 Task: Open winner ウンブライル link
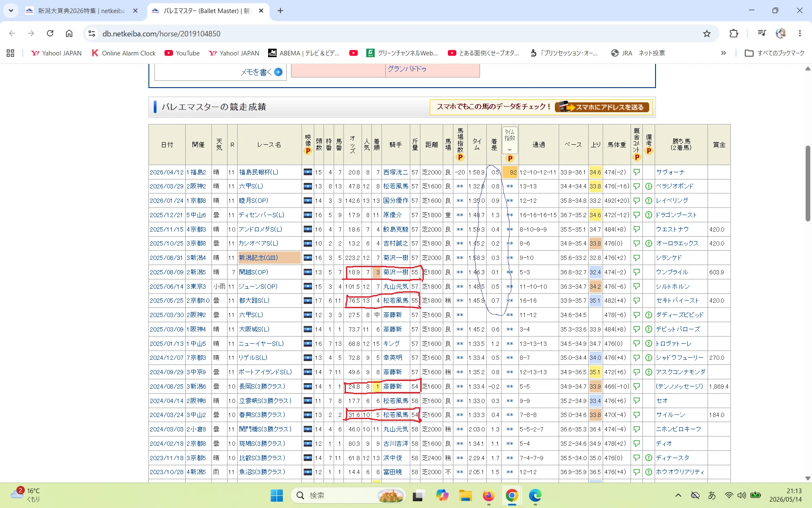672,272
